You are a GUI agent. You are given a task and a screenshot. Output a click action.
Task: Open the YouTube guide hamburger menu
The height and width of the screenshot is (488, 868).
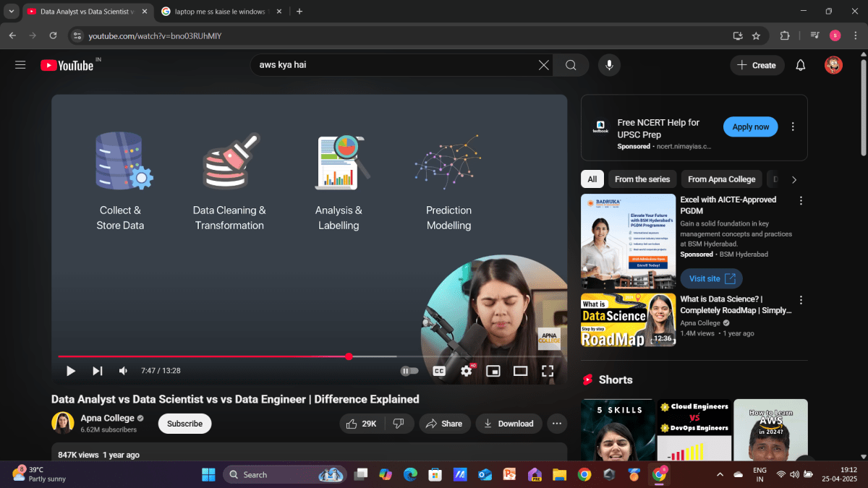[20, 65]
